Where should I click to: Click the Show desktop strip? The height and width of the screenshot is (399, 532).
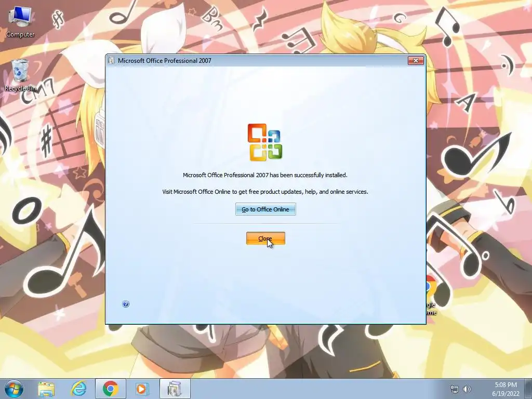point(528,389)
